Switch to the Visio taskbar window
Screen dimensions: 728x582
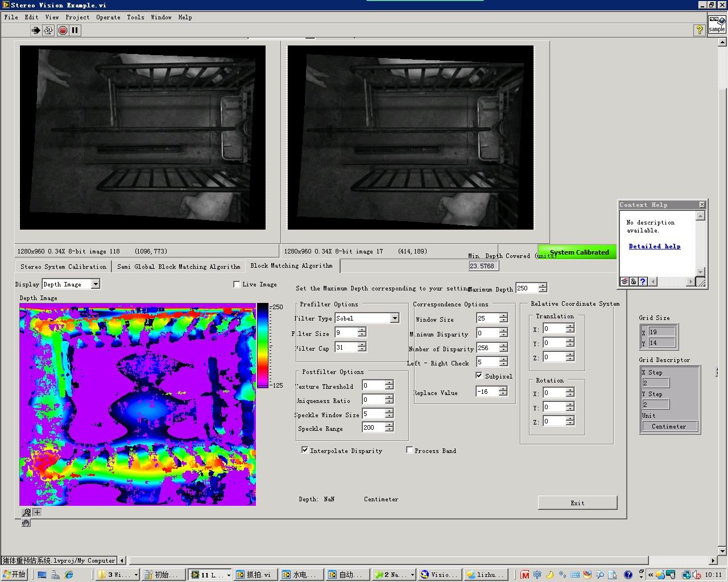(439, 575)
